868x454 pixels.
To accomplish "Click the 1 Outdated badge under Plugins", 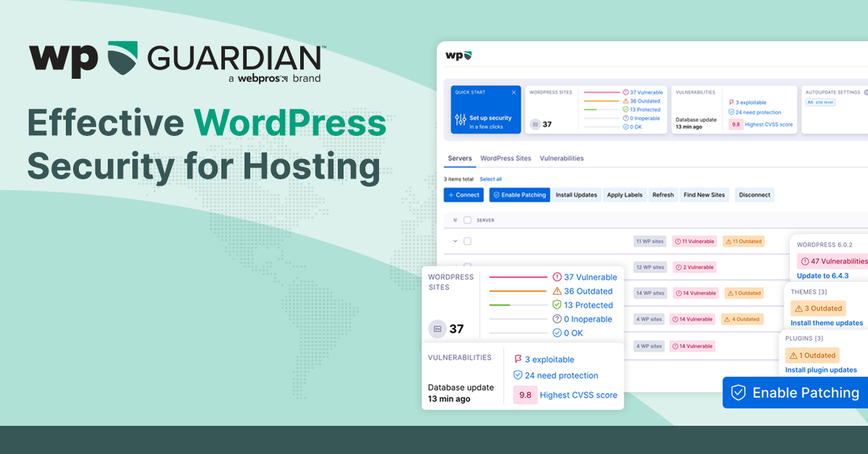I will click(812, 356).
